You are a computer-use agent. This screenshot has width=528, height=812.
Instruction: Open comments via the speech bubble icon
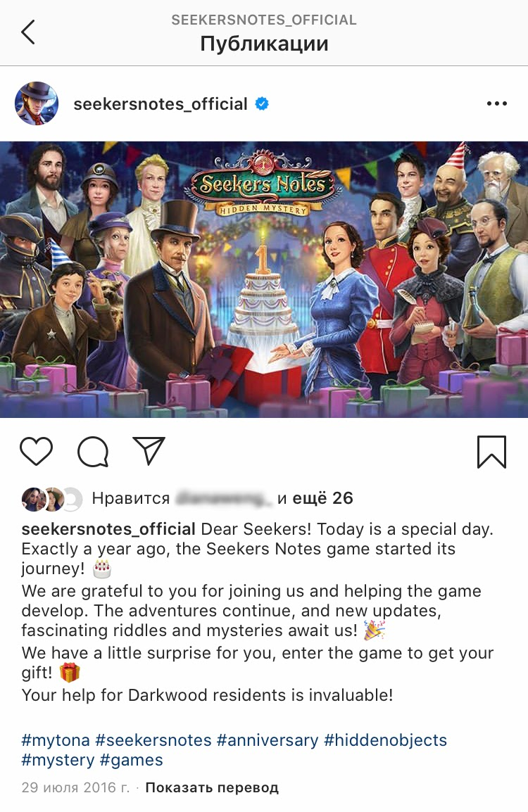[93, 452]
